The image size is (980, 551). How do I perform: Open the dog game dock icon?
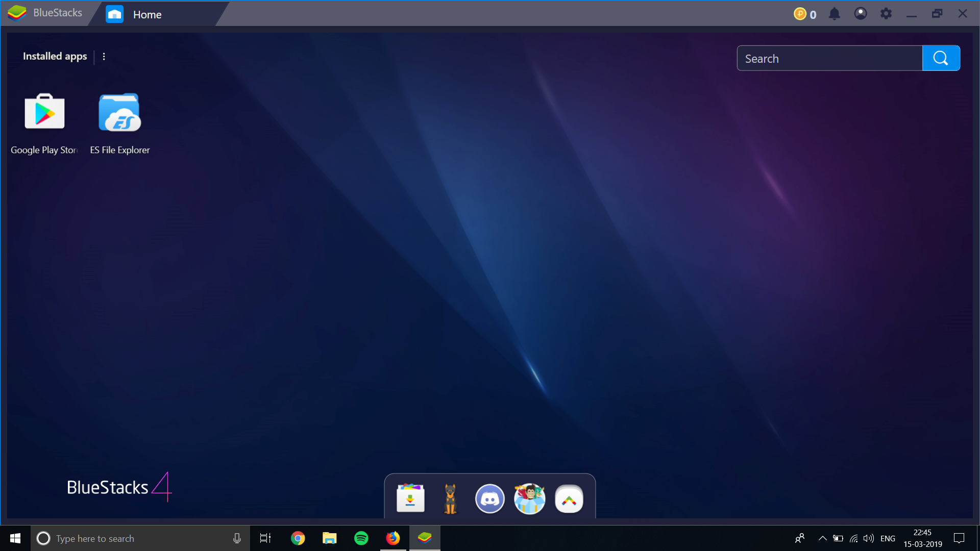click(450, 498)
